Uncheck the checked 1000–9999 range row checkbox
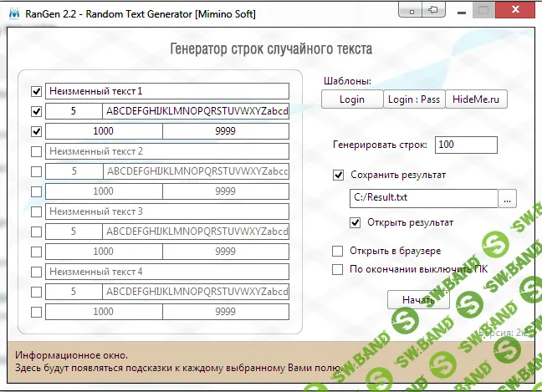Image resolution: width=542 pixels, height=392 pixels. (x=36, y=131)
